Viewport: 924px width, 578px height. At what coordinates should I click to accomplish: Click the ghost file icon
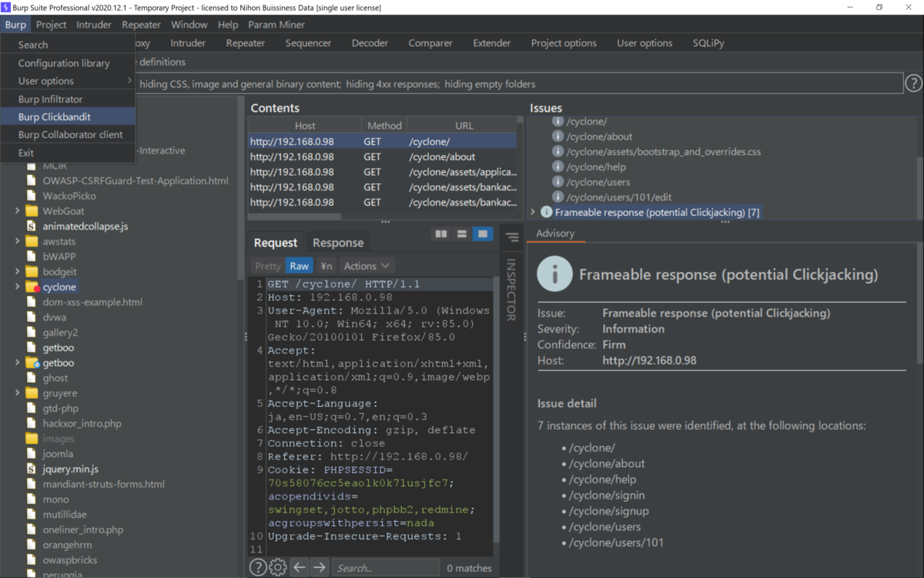(x=32, y=378)
